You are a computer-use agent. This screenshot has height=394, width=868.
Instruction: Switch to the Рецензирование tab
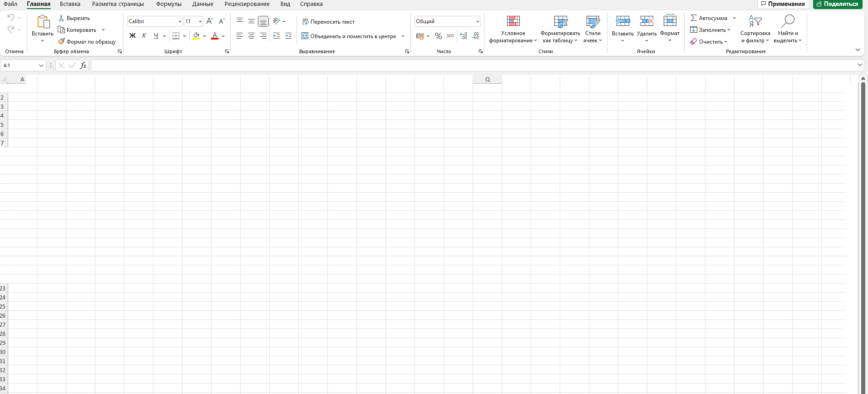(247, 4)
